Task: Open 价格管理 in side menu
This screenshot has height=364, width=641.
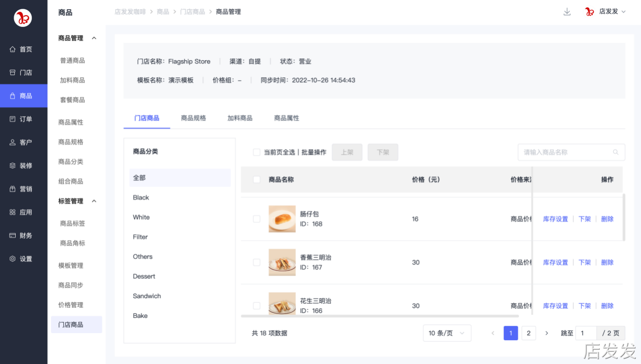Action: click(71, 305)
